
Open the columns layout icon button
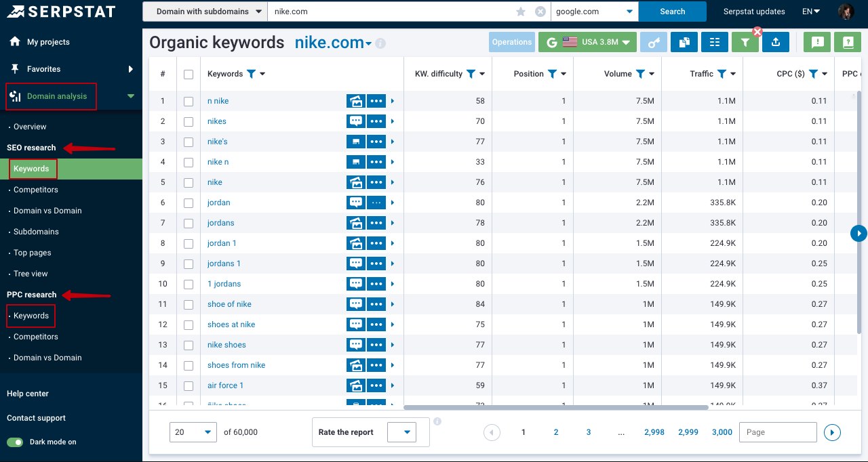pyautogui.click(x=715, y=42)
